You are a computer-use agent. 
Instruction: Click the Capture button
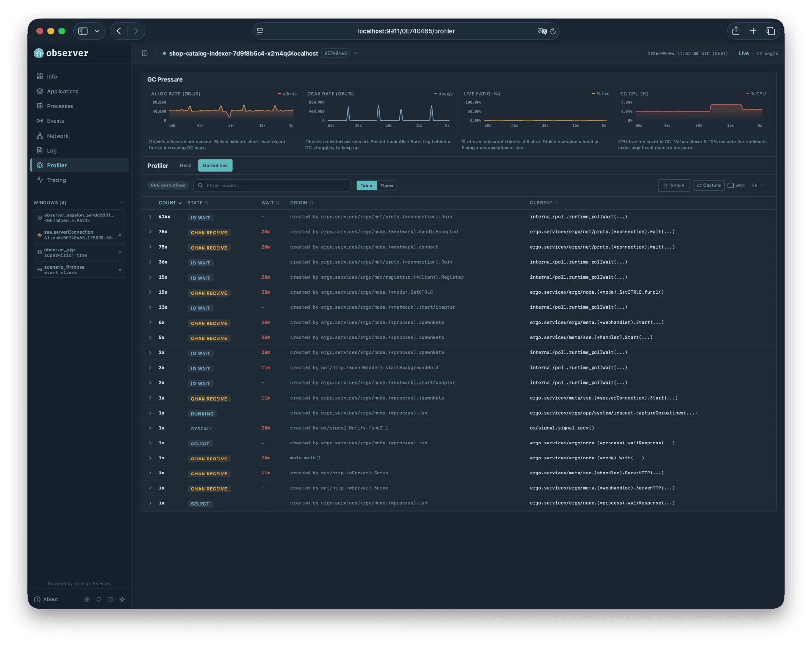click(709, 186)
